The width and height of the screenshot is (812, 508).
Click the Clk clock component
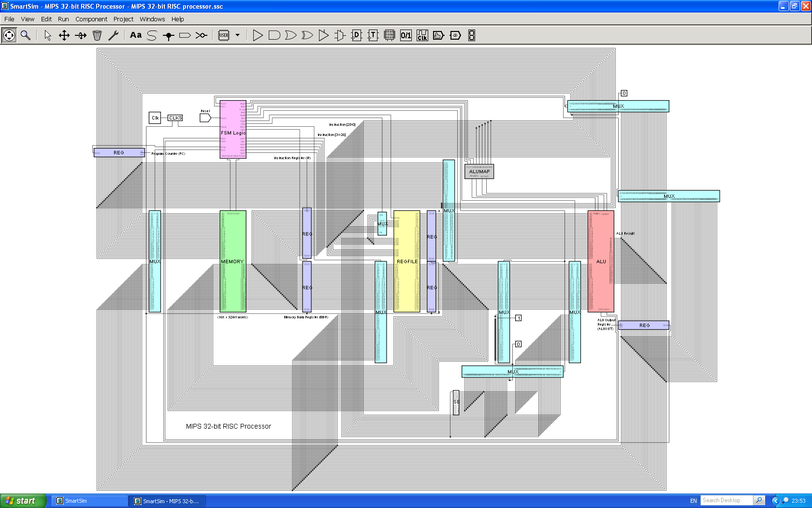(x=155, y=118)
